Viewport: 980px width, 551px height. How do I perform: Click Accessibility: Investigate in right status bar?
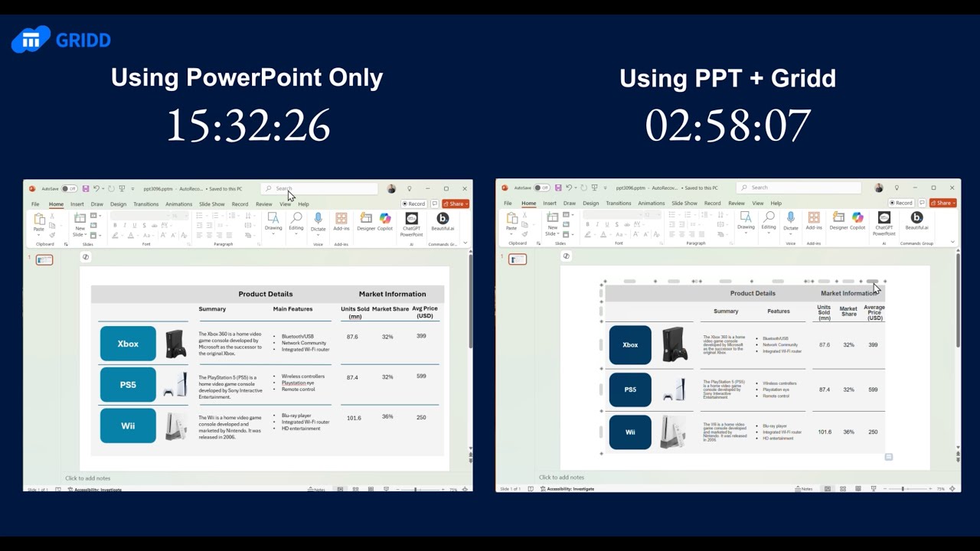567,488
